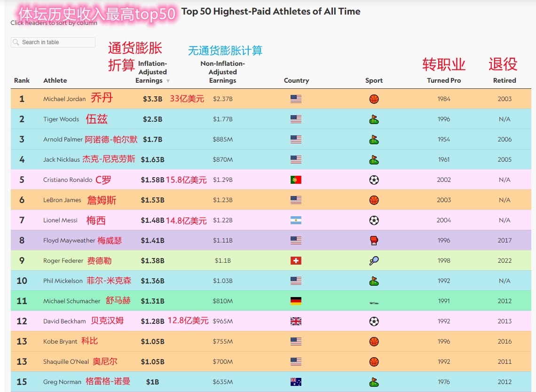This screenshot has width=536, height=392.
Task: Click the Top 50 Highest-Paid Athletes title
Action: (x=271, y=11)
